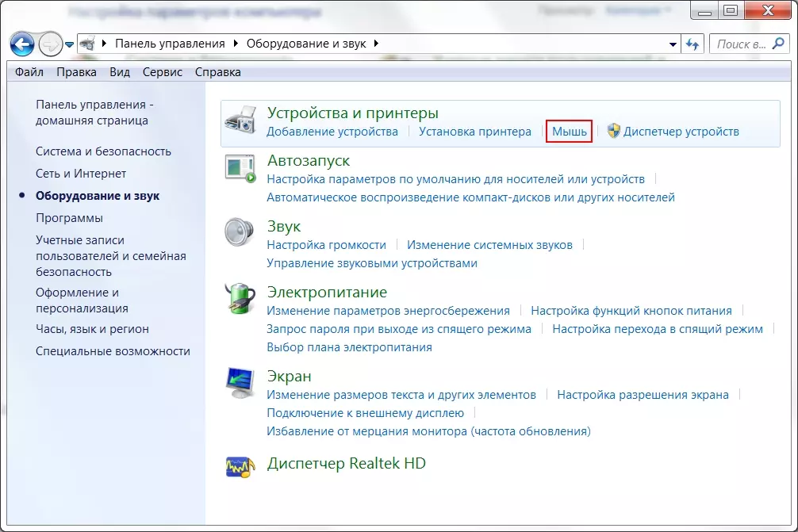This screenshot has height=532, width=798.
Task: Go to Программы category in sidebar
Action: click(x=69, y=218)
